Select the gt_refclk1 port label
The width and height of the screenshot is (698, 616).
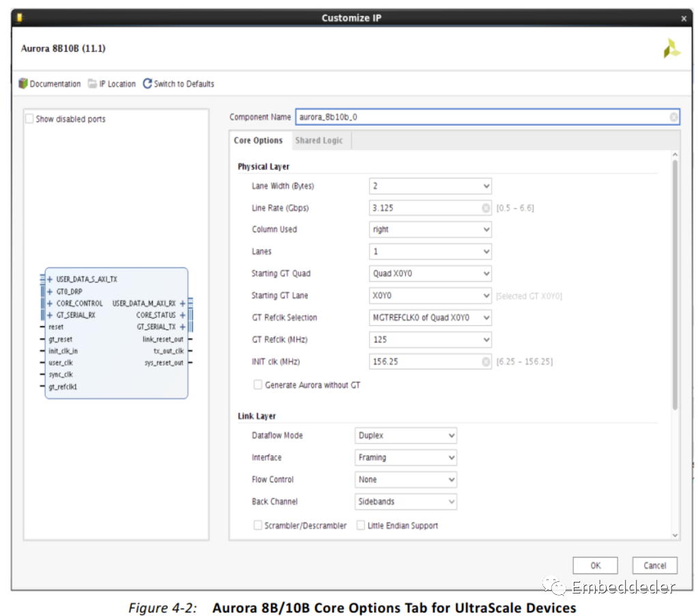(x=63, y=387)
